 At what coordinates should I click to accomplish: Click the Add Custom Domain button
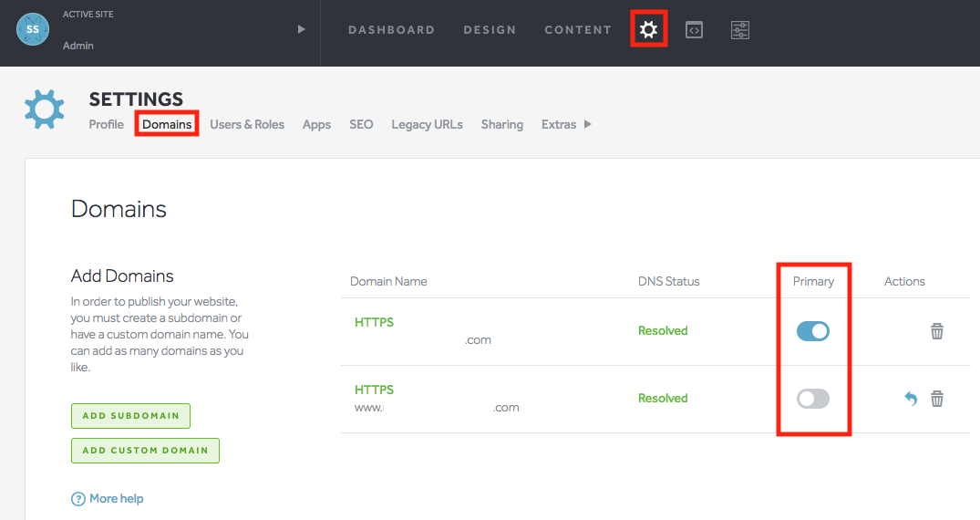coord(145,451)
